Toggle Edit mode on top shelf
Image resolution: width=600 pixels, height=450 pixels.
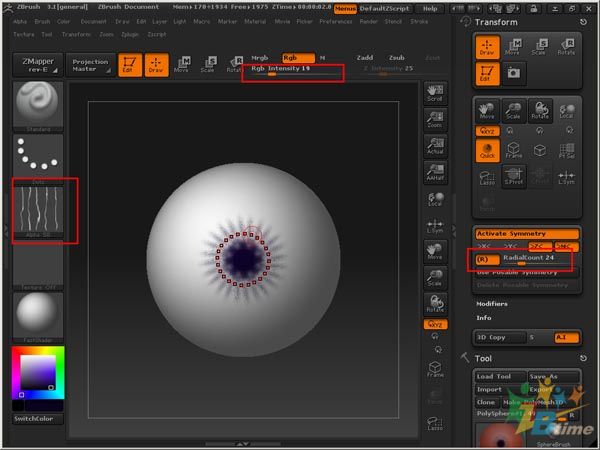130,65
